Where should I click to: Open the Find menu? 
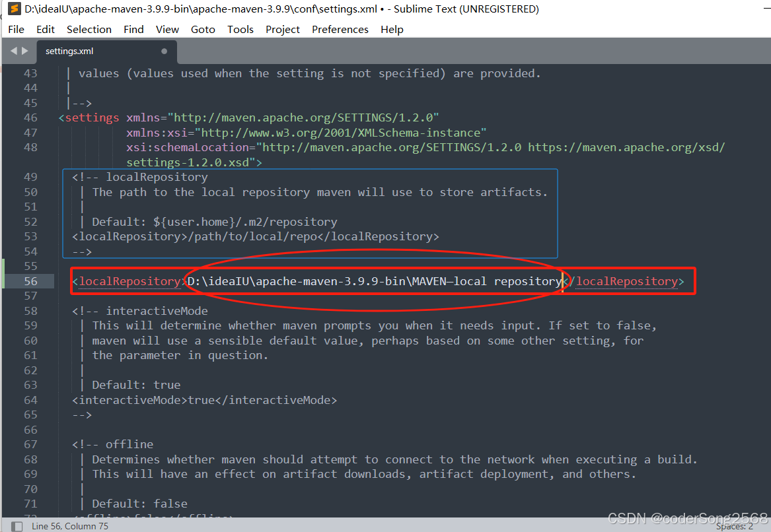[x=133, y=30]
